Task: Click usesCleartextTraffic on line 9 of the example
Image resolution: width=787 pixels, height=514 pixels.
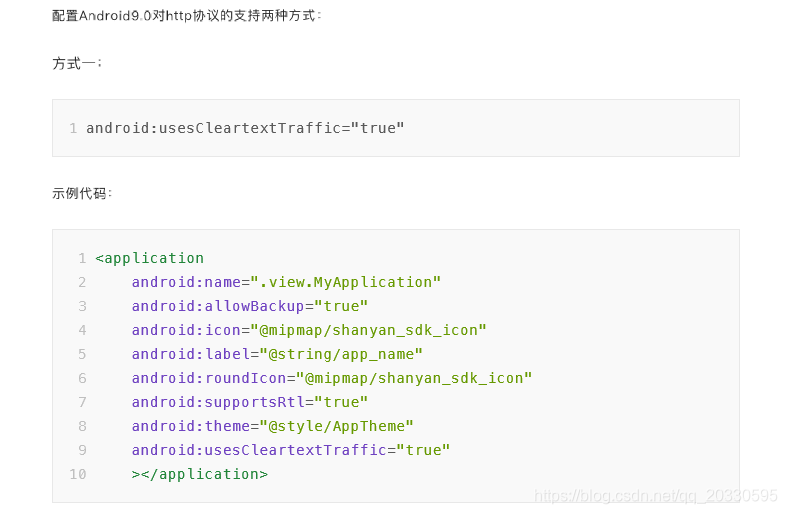Action: [295, 450]
